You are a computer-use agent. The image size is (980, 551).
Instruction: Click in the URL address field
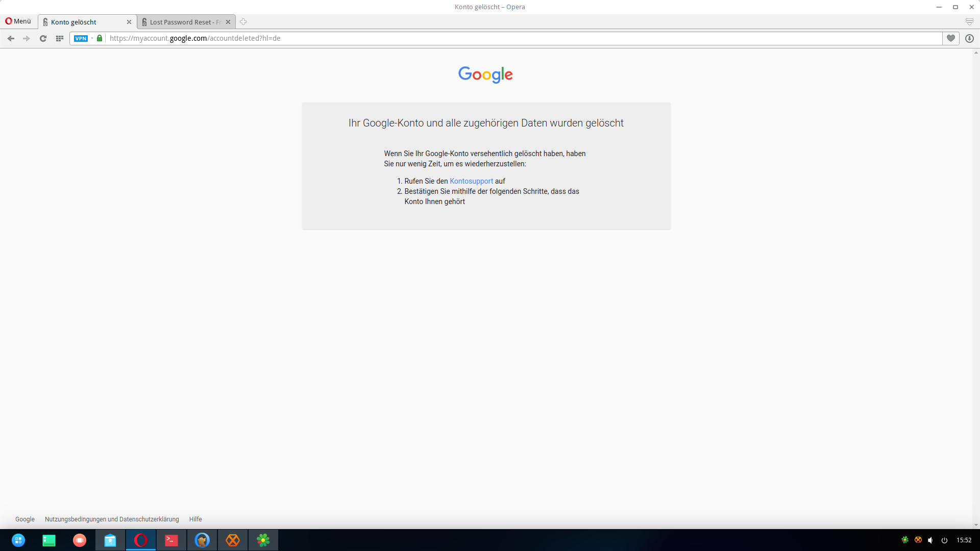[x=510, y=38]
